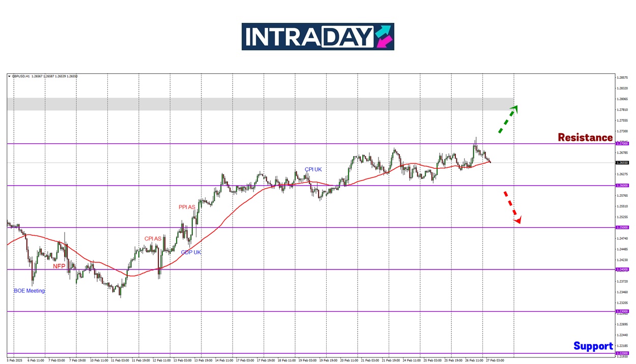This screenshot has height=364, width=636.
Task: Click the CPI UK event label
Action: pyautogui.click(x=313, y=169)
